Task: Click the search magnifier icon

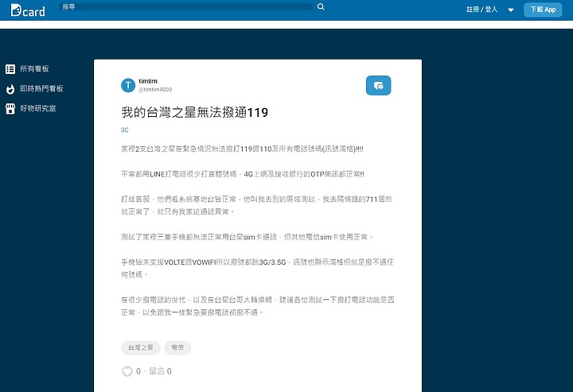Action: pyautogui.click(x=321, y=6)
